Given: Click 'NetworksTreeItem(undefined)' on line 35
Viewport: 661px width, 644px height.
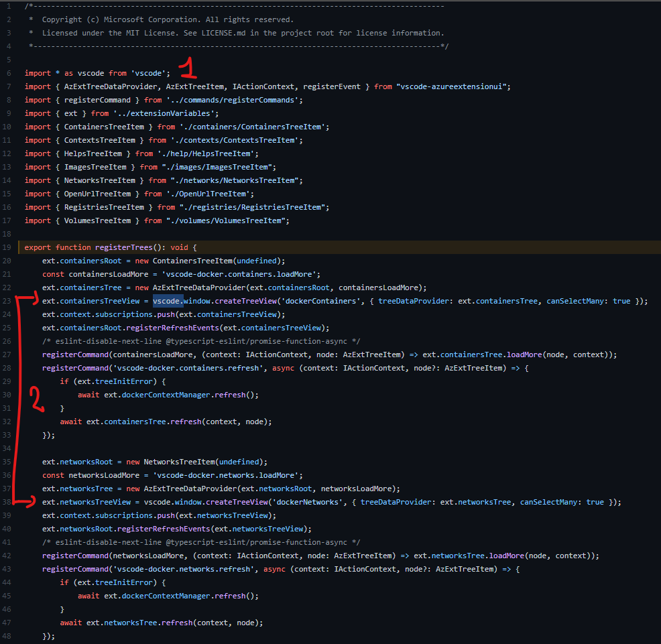Looking at the screenshot, I should [203, 462].
